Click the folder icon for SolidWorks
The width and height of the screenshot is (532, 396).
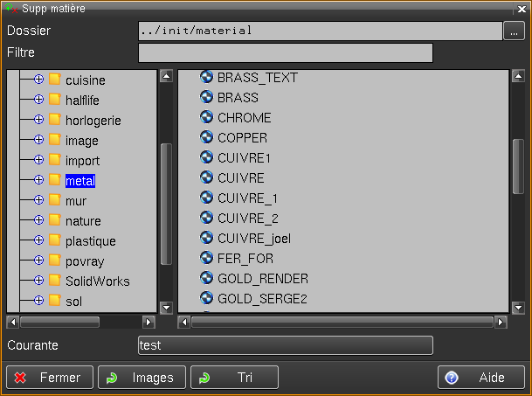54,281
